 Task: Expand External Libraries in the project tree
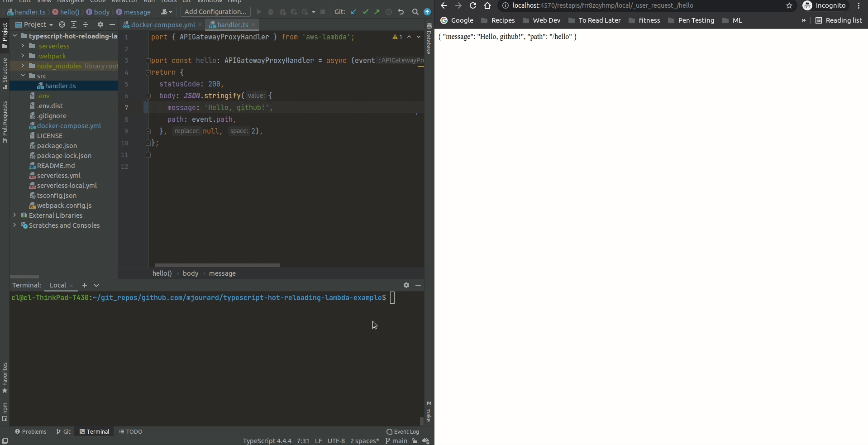click(x=14, y=215)
